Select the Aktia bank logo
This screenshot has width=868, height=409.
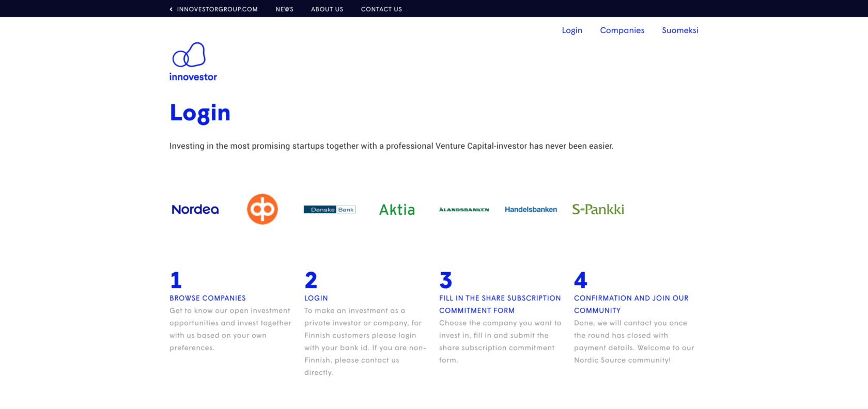point(397,209)
